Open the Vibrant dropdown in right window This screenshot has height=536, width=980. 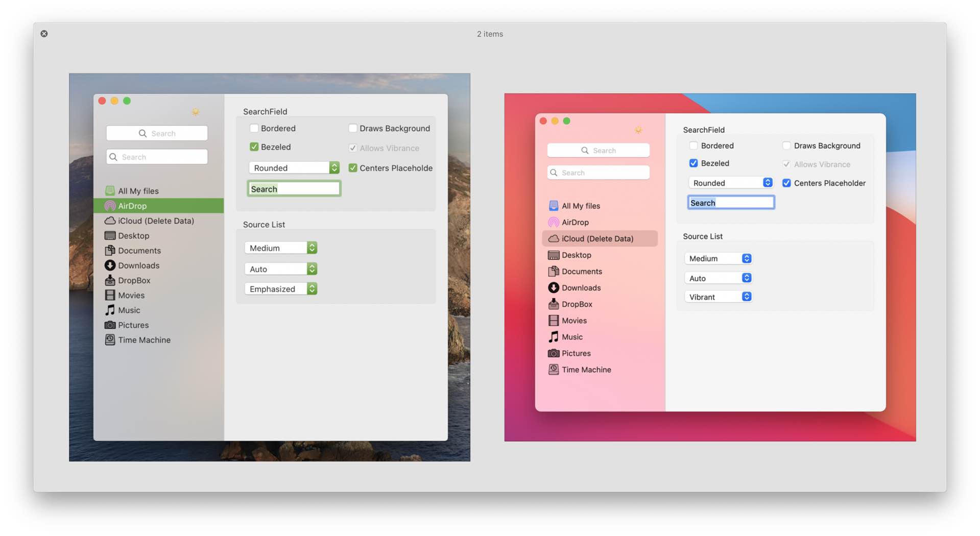[x=718, y=297]
